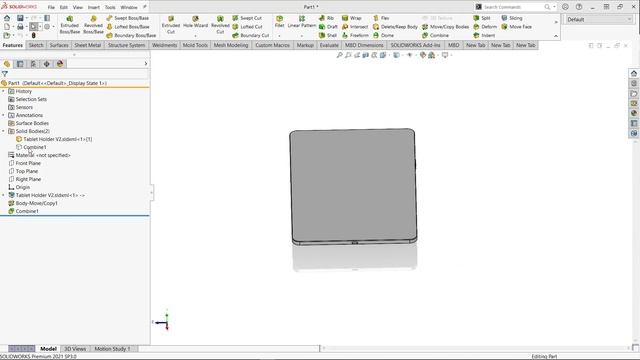
Task: Open the Fillet dropdown arrow
Action: 279,36
